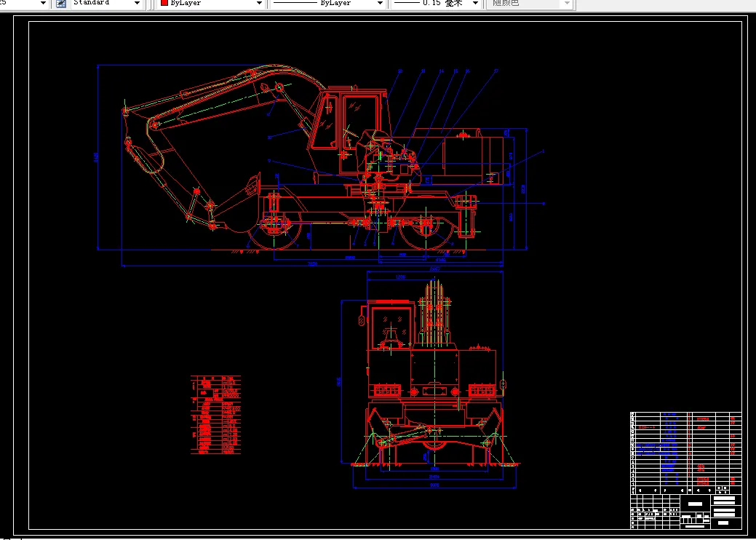Open the Standard text style dropdown
This screenshot has height=540, width=756.
click(108, 4)
